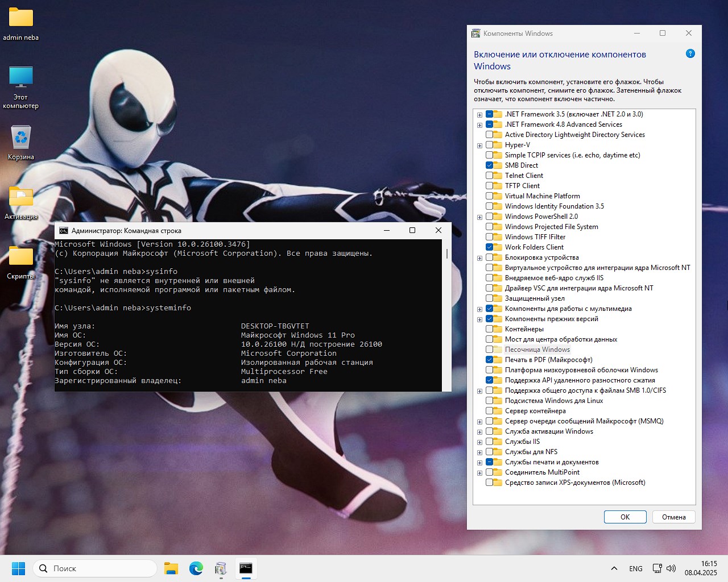Open the Активация folder on desktop
The width and height of the screenshot is (728, 582).
pyautogui.click(x=21, y=197)
